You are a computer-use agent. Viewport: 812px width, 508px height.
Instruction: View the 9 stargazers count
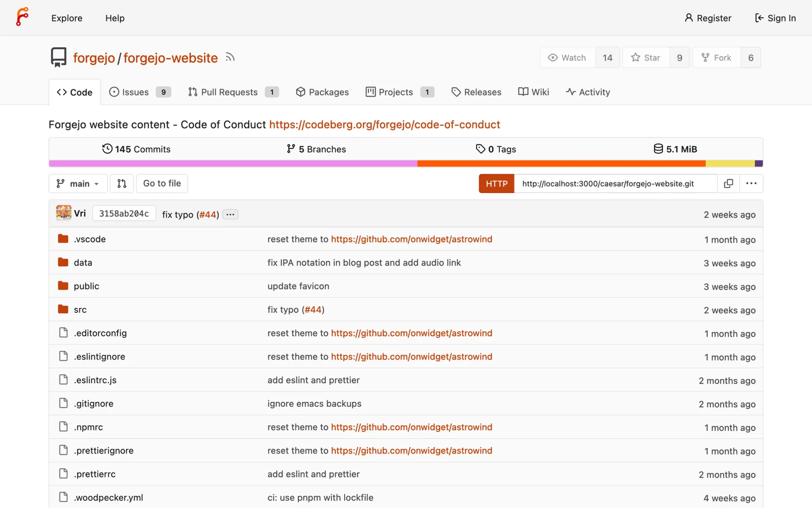tap(680, 57)
